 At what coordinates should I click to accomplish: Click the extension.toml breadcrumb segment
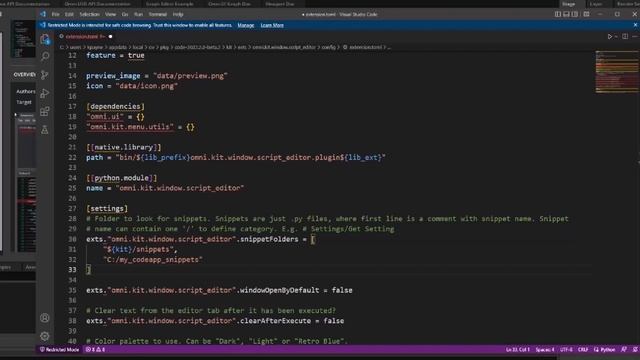click(362, 47)
